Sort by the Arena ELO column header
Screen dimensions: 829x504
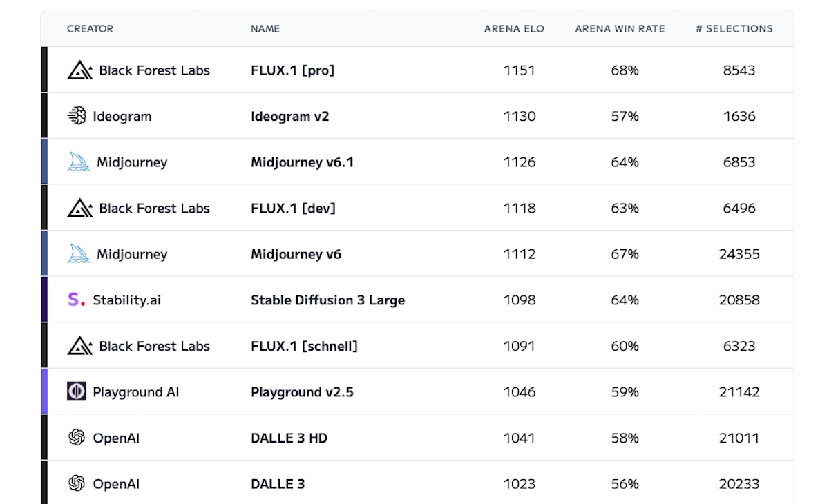click(x=514, y=29)
